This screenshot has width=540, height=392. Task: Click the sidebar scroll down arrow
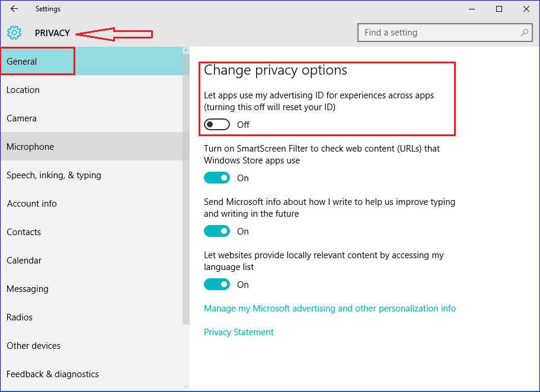pos(186,387)
